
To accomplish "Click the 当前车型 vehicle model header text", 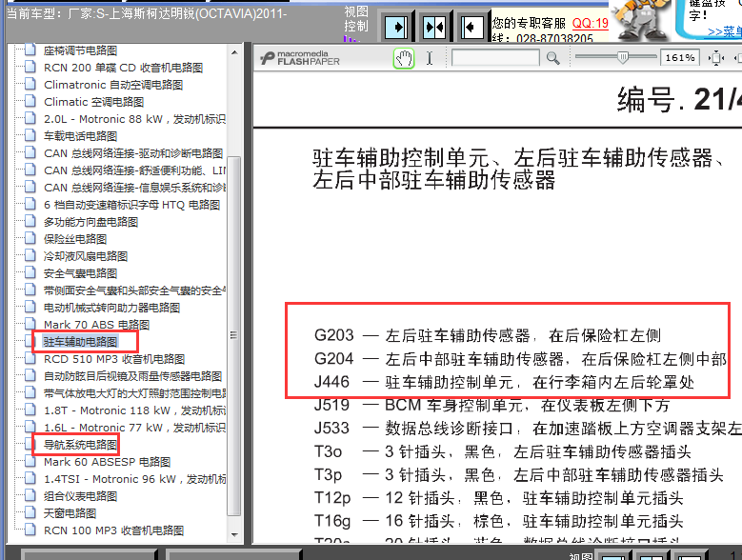I will pos(148,13).
